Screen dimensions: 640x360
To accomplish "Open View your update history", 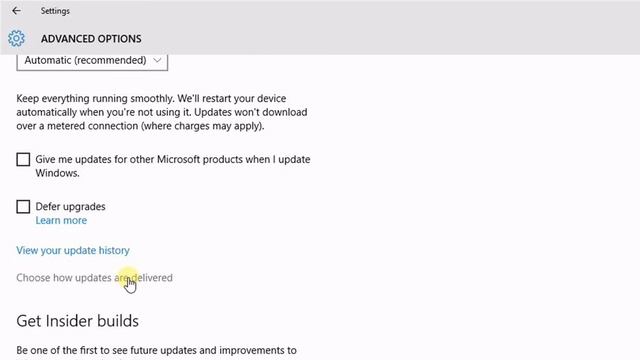I will [x=73, y=250].
